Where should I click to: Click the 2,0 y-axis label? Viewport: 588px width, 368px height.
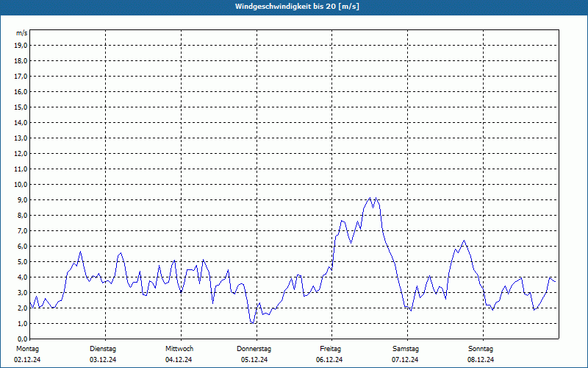tap(22, 308)
